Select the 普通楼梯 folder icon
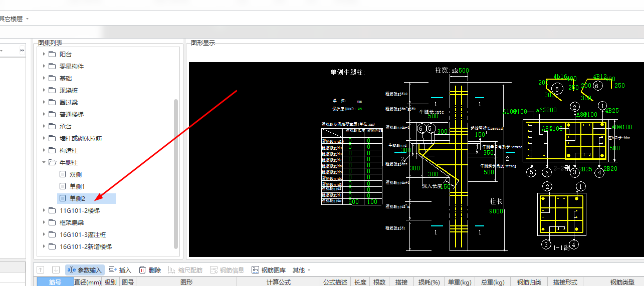This screenshot has width=644, height=286. point(52,114)
